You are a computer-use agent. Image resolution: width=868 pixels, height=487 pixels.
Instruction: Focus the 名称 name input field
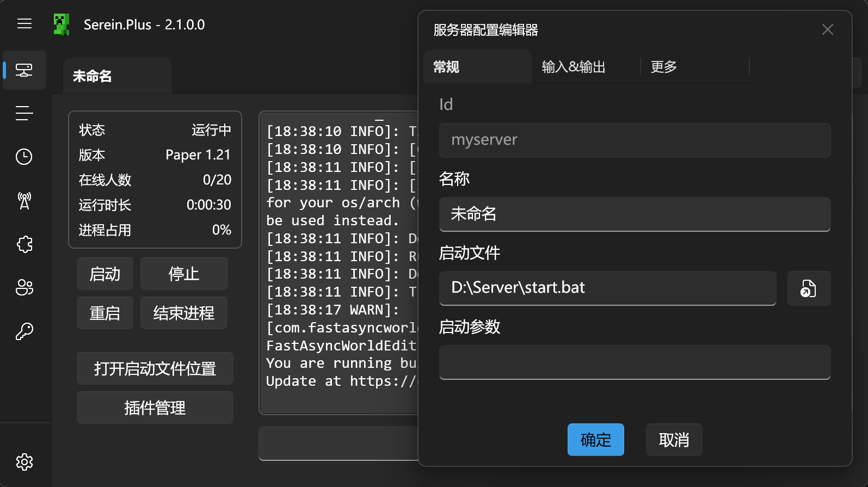[x=635, y=214]
